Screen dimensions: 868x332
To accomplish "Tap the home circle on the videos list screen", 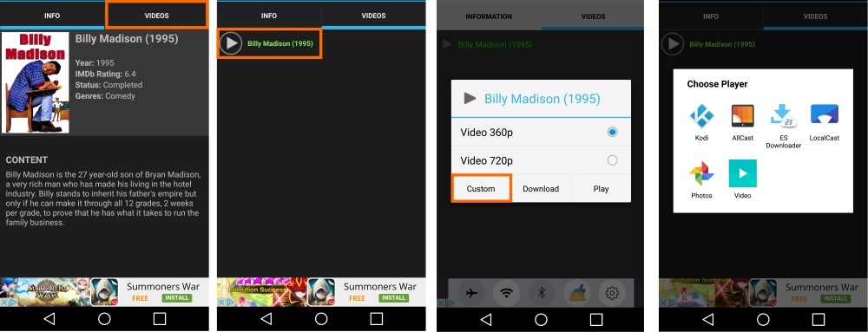I will click(x=321, y=319).
